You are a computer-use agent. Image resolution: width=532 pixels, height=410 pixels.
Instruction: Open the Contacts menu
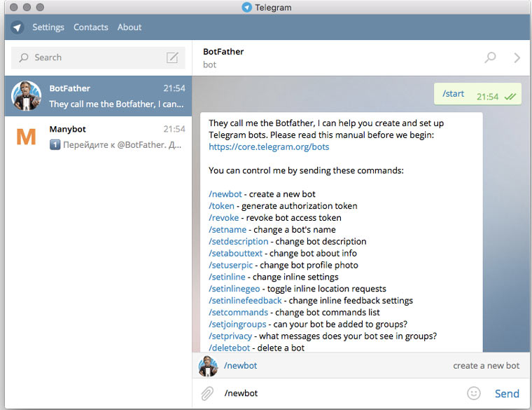tap(90, 27)
